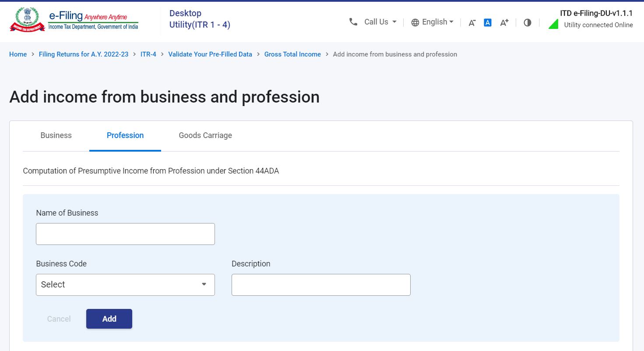Reset font size with the highlighted A icon

click(x=487, y=22)
